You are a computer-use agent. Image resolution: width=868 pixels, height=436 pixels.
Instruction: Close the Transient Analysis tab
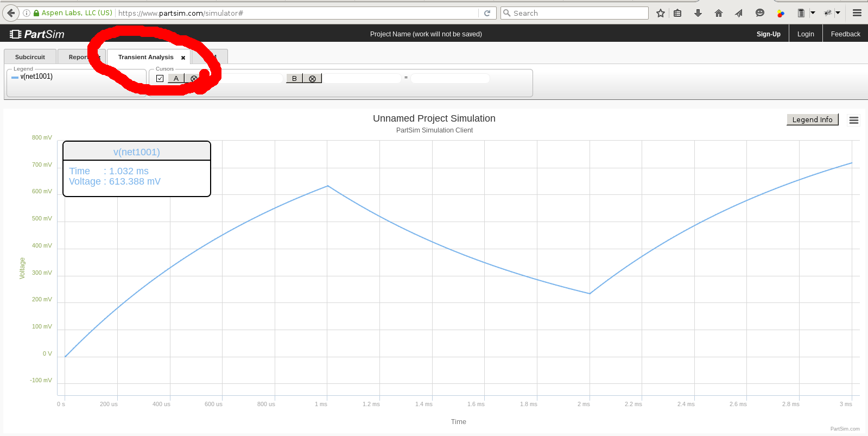click(183, 58)
